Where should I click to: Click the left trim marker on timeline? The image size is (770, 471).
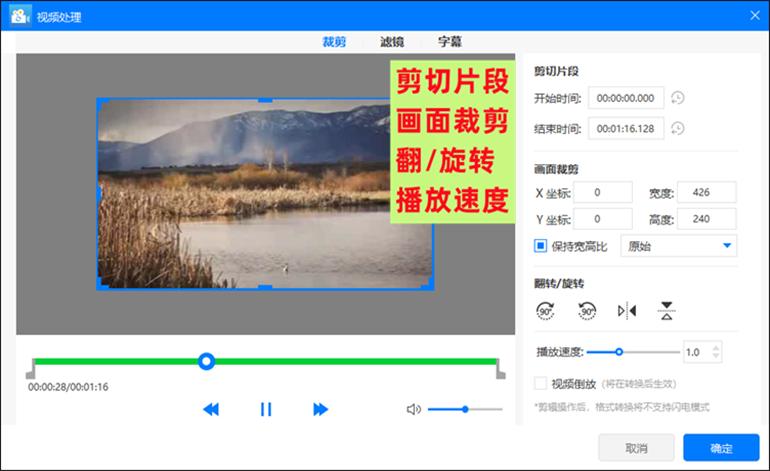(x=30, y=369)
